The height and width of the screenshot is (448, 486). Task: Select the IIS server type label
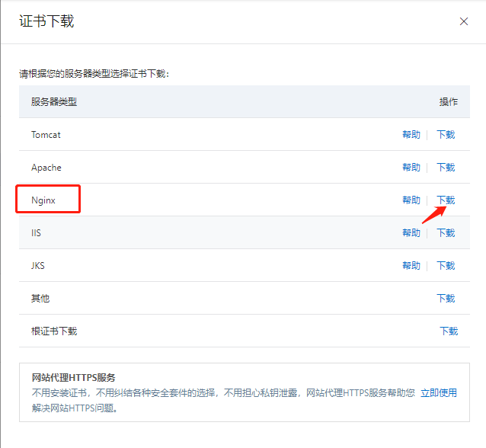tap(36, 233)
